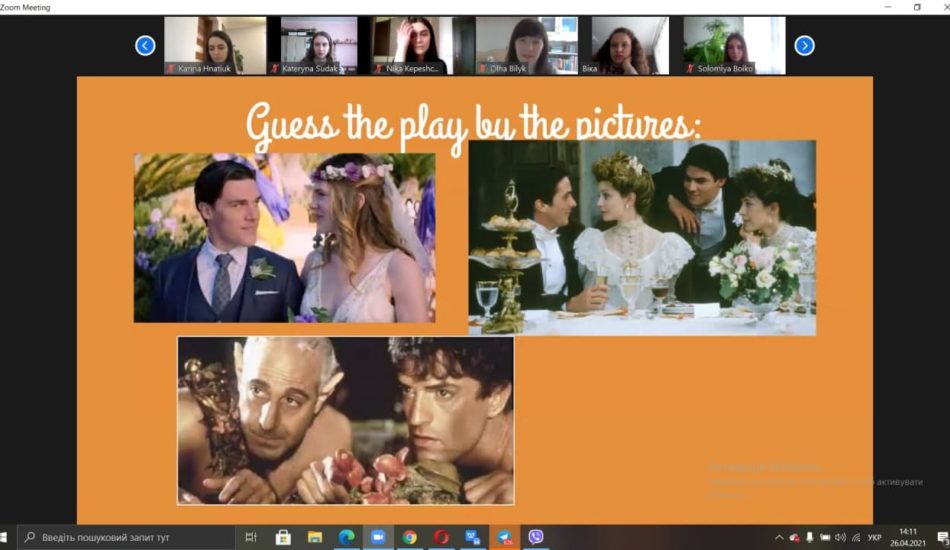The image size is (950, 550).
Task: Open the Windows Start menu
Action: (9, 537)
